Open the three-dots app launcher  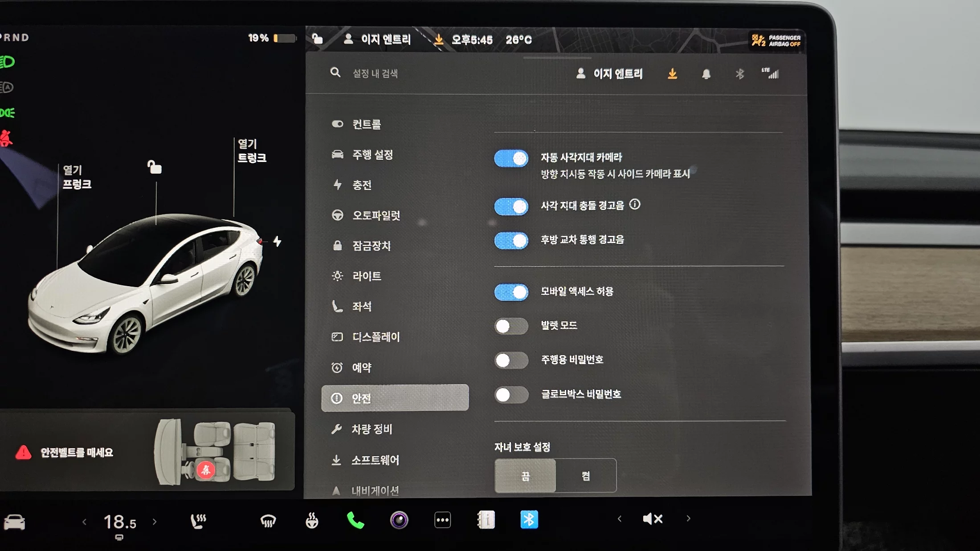click(x=442, y=520)
